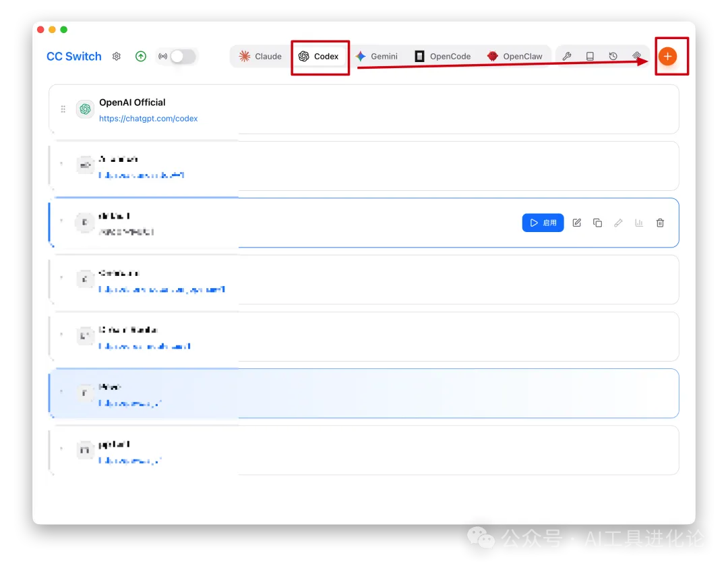Click the book icon in the toolbar
Screen dimensions: 728x568
point(590,56)
